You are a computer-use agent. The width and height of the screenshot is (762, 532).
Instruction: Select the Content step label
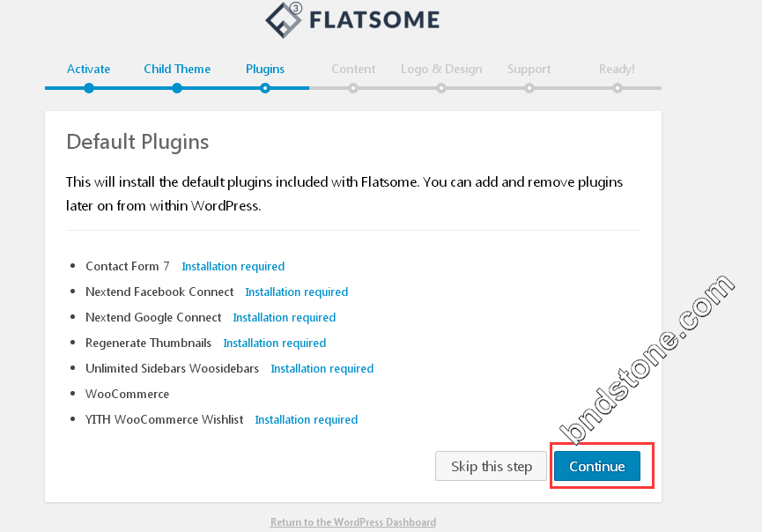point(353,69)
